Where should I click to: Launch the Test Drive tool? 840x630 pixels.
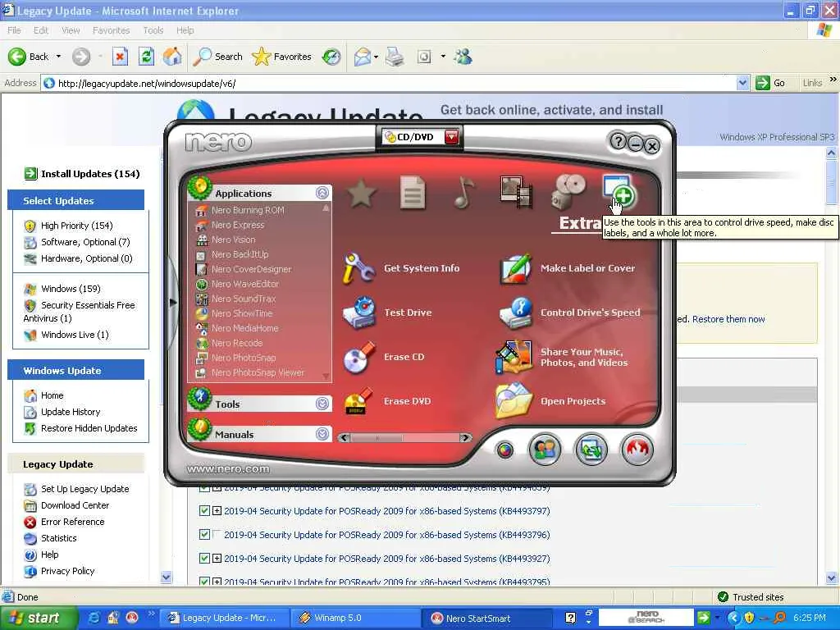[408, 313]
